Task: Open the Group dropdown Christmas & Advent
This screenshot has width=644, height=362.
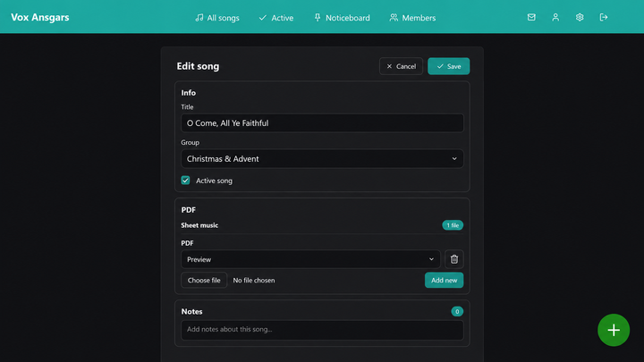Action: [x=322, y=158]
